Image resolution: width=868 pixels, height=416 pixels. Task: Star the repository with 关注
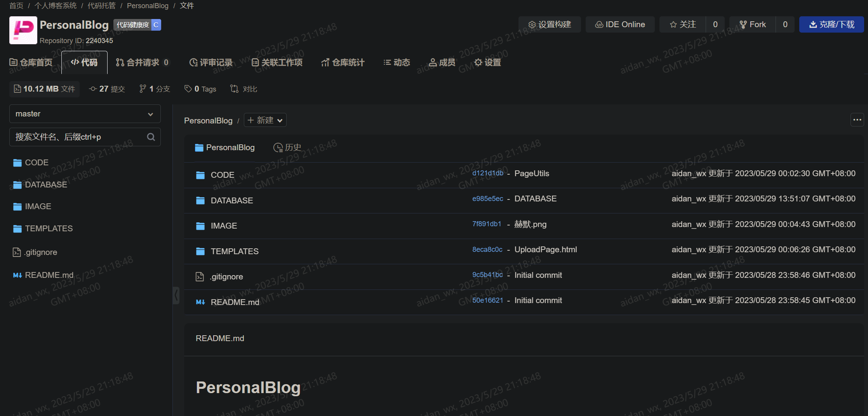pos(683,24)
